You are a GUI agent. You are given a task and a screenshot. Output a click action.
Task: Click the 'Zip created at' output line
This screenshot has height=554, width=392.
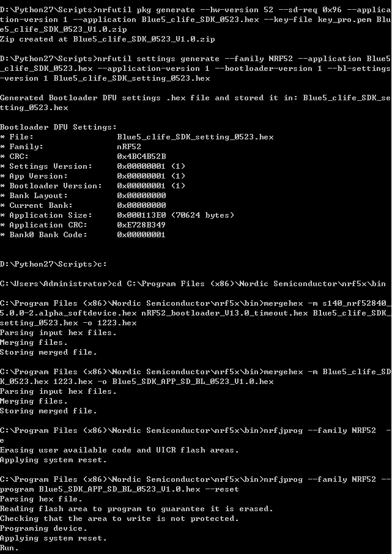[x=107, y=39]
